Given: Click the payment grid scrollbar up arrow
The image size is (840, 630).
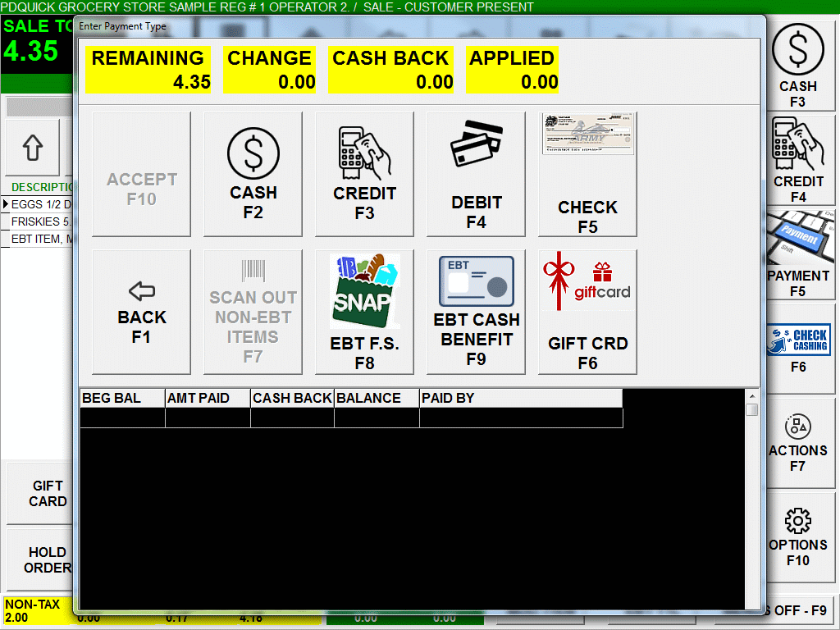Looking at the screenshot, I should coord(752,397).
